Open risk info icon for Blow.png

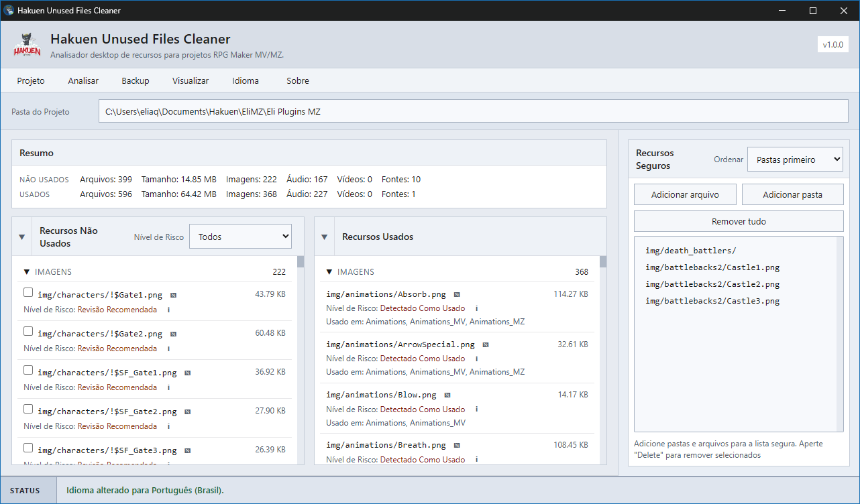click(476, 409)
